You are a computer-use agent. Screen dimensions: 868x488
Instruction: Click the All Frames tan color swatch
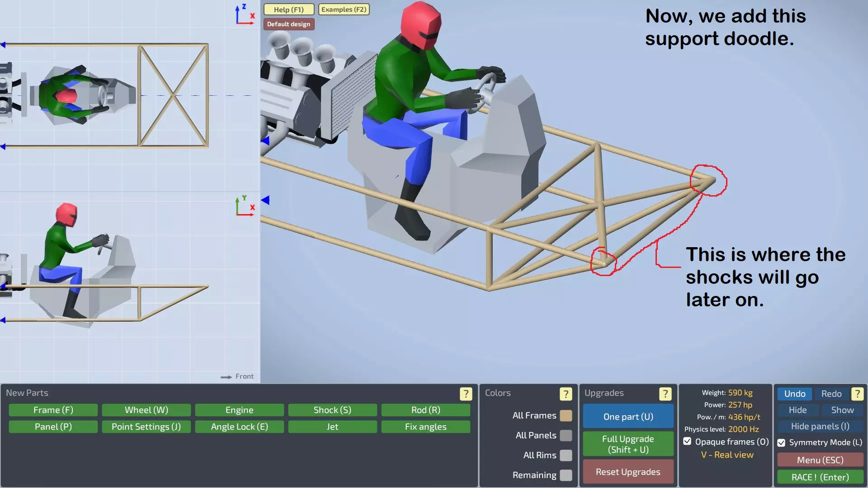coord(566,416)
